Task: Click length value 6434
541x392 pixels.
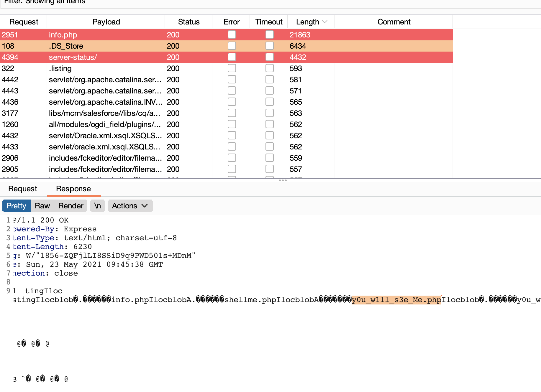Action: 298,46
